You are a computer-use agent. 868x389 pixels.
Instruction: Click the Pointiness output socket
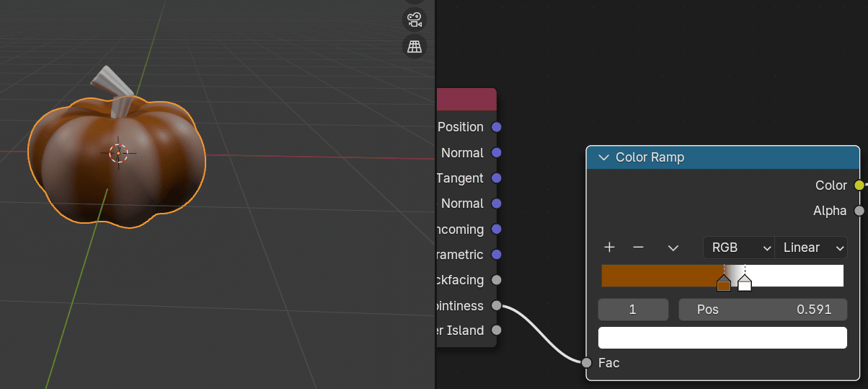pyautogui.click(x=496, y=305)
